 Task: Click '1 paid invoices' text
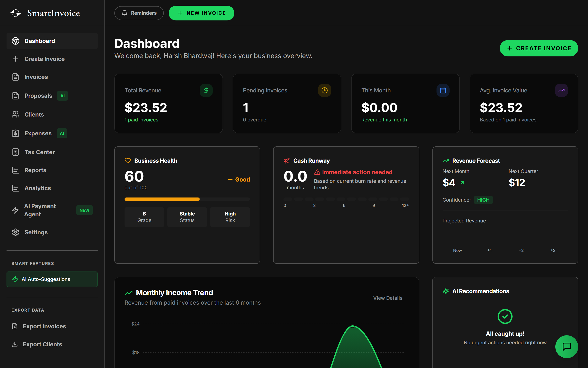click(141, 120)
